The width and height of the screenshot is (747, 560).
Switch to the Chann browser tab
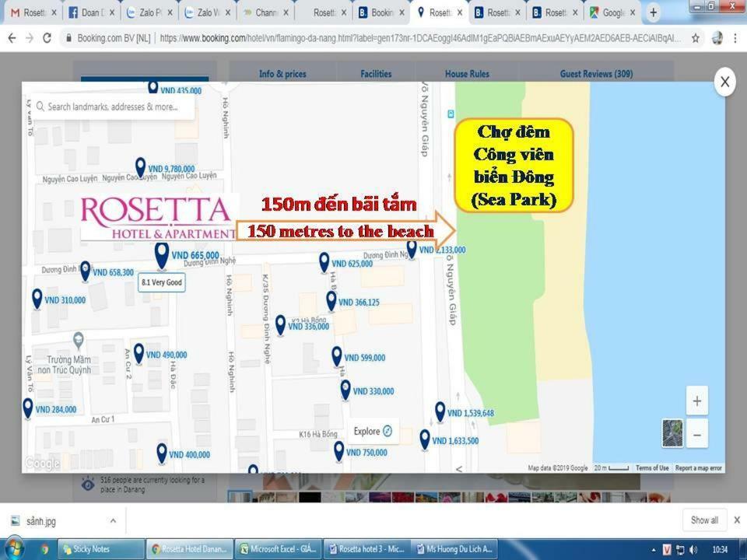coord(265,13)
